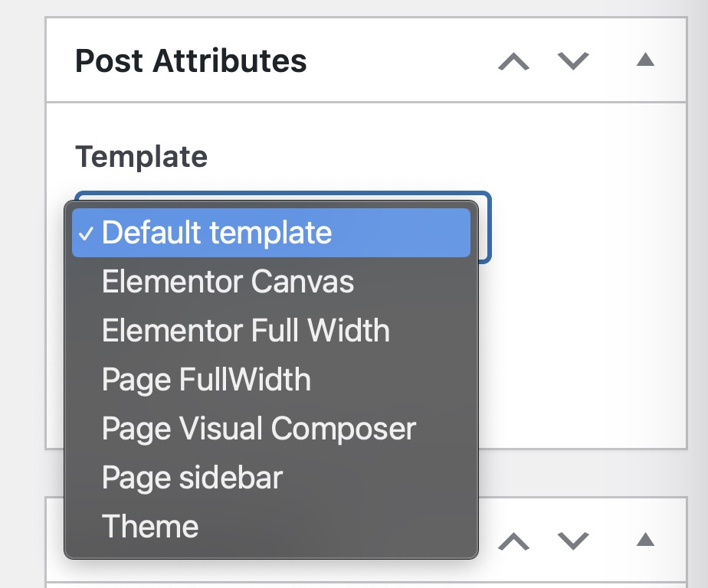Screen dimensions: 708x588
Task: Click the Template field label
Action: point(141,157)
